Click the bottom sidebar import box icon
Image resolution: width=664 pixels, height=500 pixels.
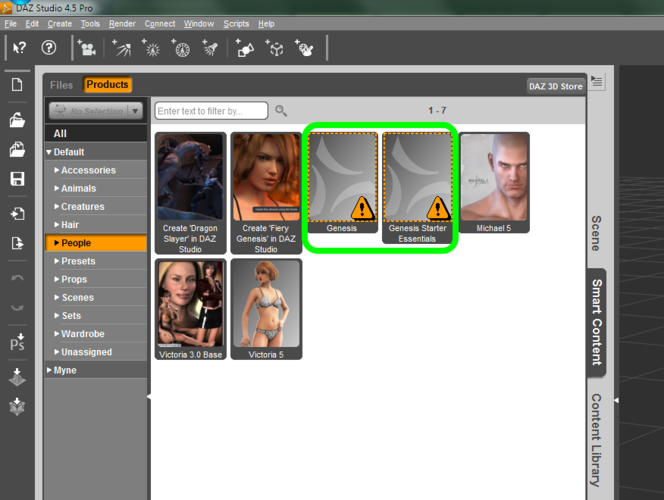17,407
